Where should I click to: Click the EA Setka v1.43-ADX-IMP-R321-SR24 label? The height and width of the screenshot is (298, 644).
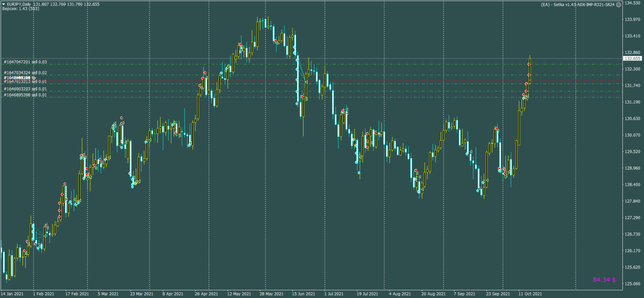[x=578, y=4]
